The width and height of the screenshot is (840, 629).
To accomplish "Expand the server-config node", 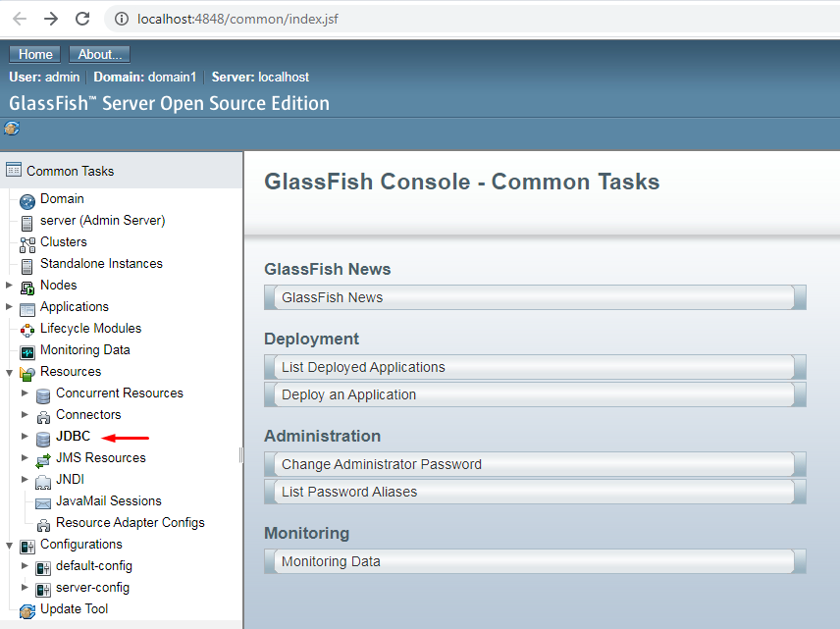I will [x=26, y=587].
